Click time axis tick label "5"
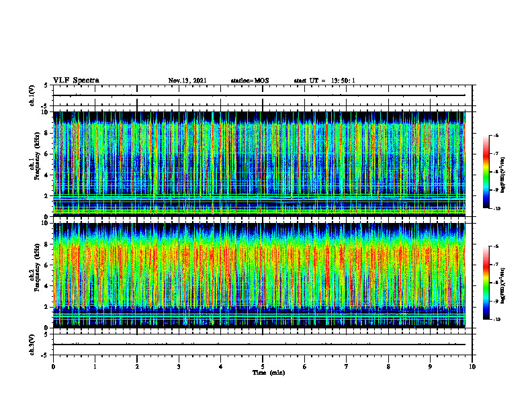Screen dimensions: 532x411 click(263, 367)
